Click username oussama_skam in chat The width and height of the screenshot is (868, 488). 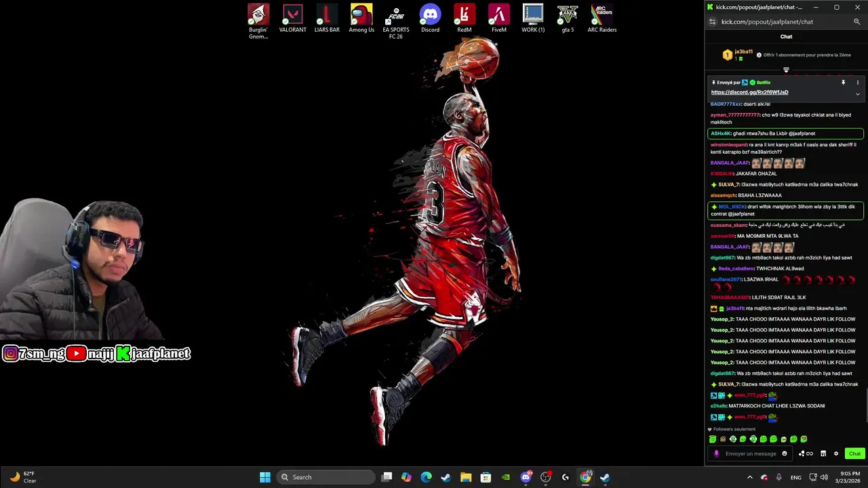pos(728,225)
